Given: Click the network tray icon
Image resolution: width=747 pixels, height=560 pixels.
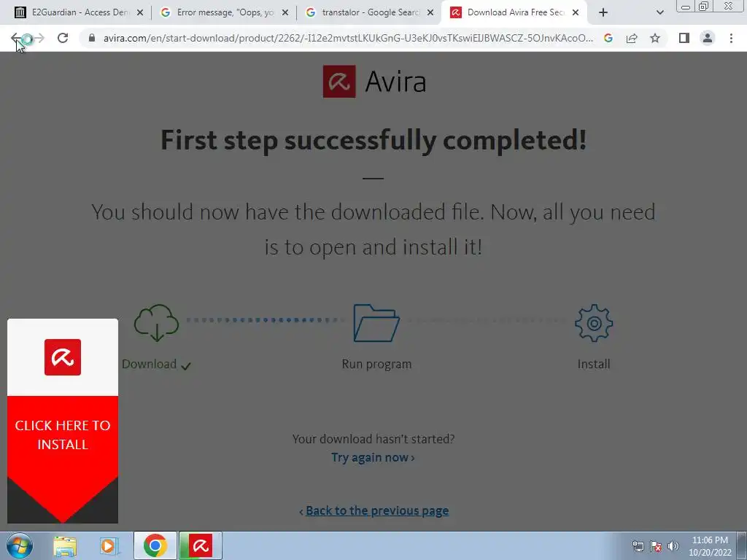Looking at the screenshot, I should coord(638,546).
